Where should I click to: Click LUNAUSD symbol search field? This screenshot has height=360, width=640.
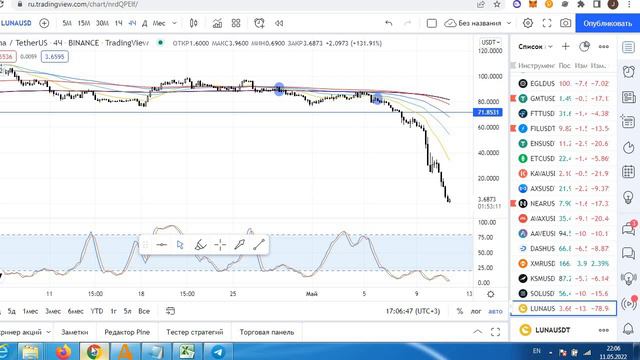(16, 23)
